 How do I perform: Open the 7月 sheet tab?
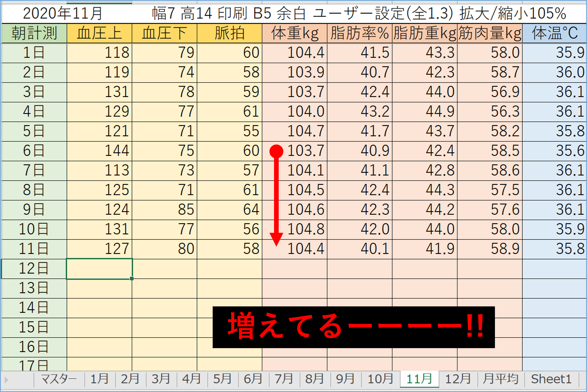tap(284, 379)
